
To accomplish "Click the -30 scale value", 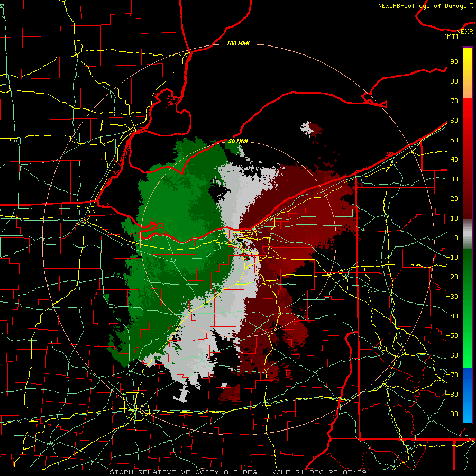I will [x=452, y=297].
